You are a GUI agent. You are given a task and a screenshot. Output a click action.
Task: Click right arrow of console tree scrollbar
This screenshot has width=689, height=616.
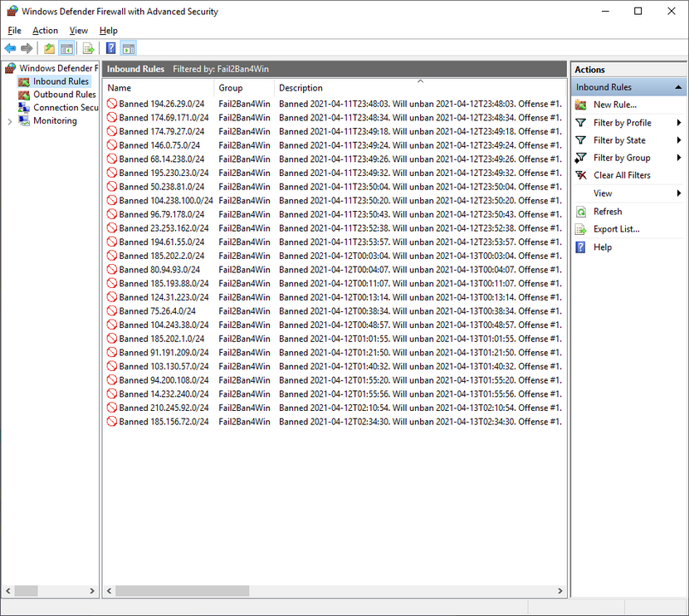pos(92,591)
